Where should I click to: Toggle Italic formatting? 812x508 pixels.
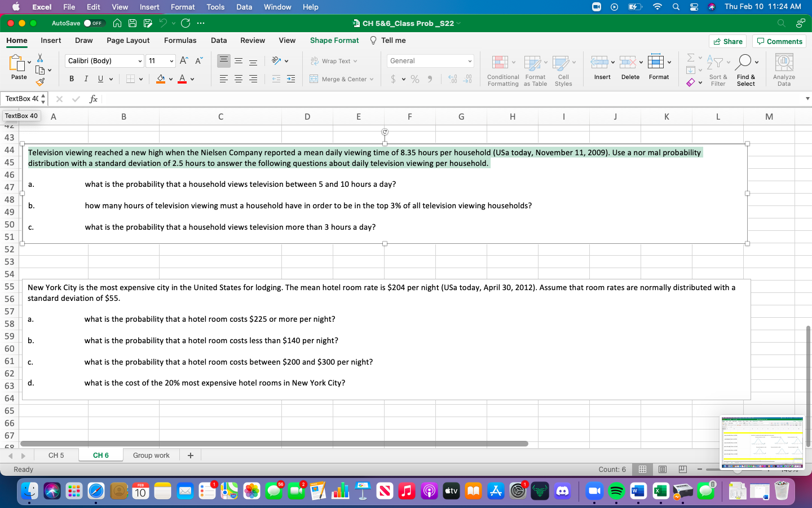point(86,79)
